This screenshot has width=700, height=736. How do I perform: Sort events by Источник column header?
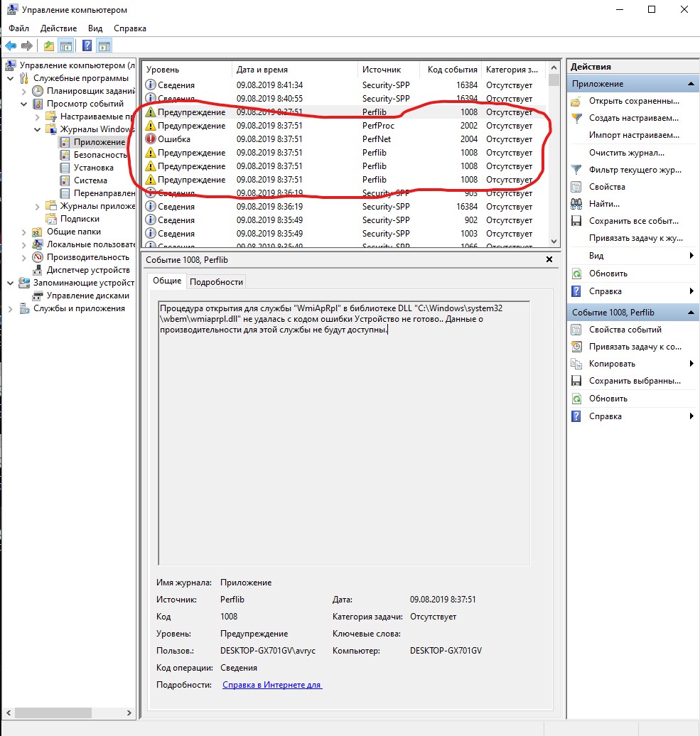(x=389, y=70)
